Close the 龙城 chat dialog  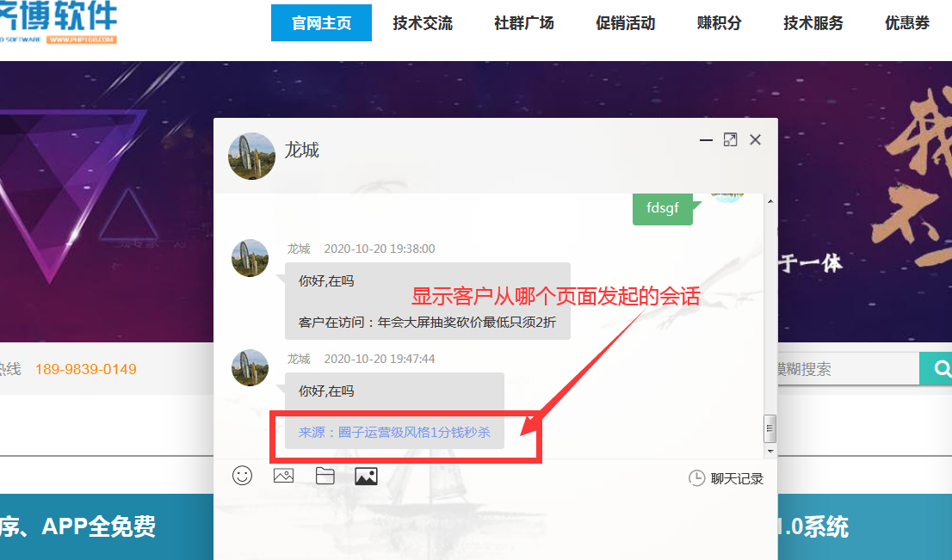(755, 139)
